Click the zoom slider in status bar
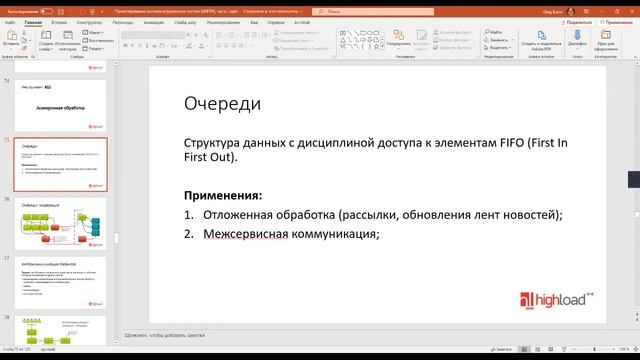Screen dimensions: 640x360 (594, 349)
